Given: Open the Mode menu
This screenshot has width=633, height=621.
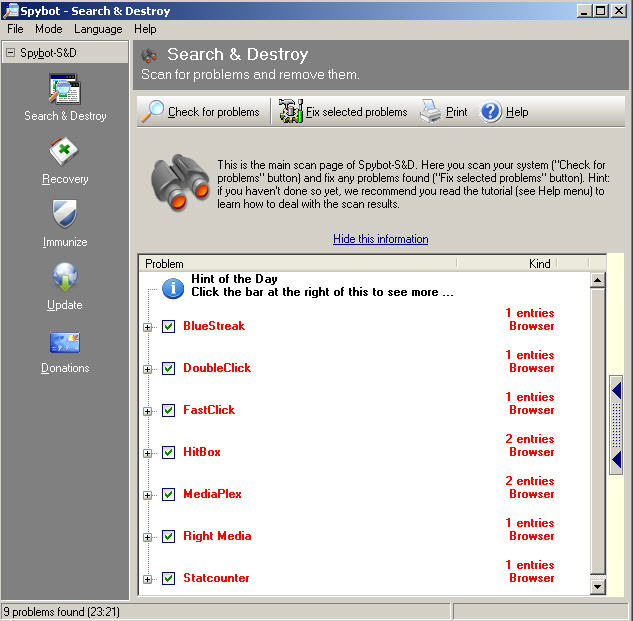Looking at the screenshot, I should [48, 29].
